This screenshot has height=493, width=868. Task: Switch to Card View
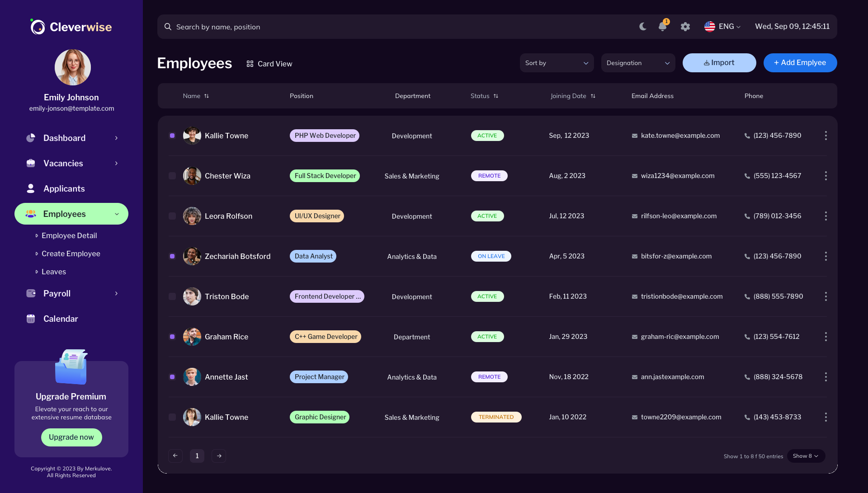pyautogui.click(x=269, y=64)
